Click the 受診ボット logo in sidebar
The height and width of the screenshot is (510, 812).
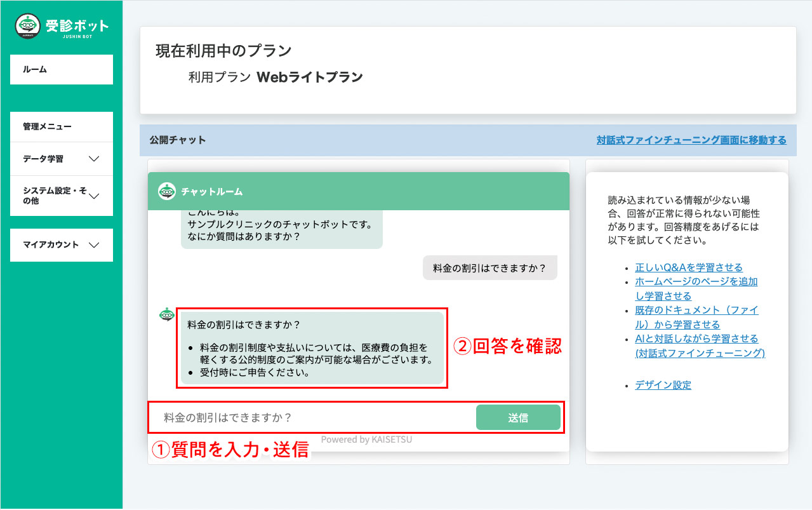pyautogui.click(x=62, y=27)
